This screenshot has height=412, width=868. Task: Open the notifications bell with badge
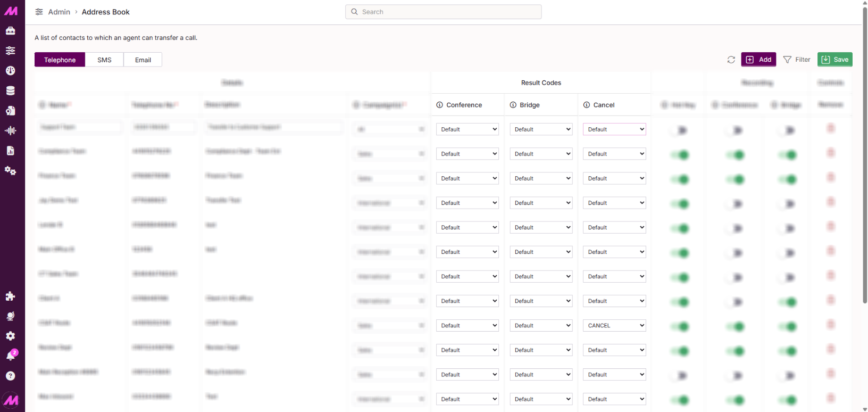pyautogui.click(x=11, y=356)
